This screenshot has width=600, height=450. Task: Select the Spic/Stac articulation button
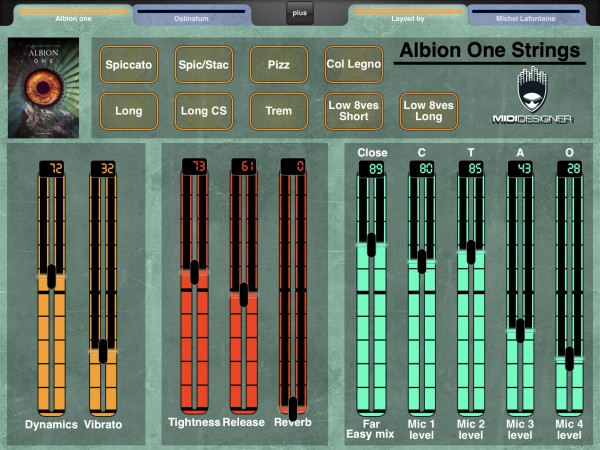(204, 65)
